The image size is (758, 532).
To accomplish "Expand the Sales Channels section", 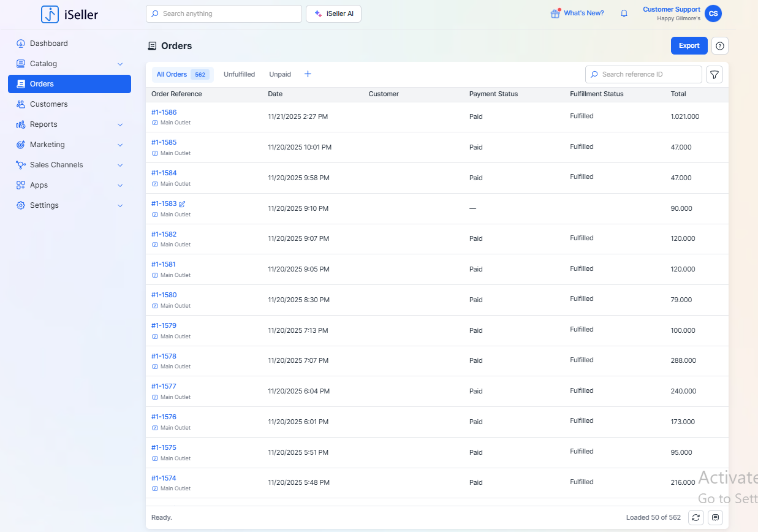I will 120,165.
